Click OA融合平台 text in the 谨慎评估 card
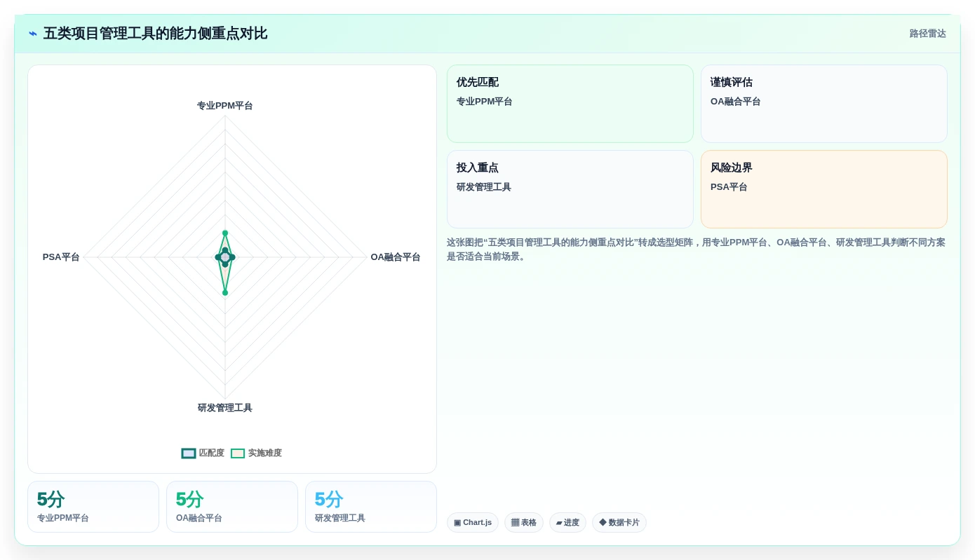This screenshot has width=975, height=560. pyautogui.click(x=736, y=102)
